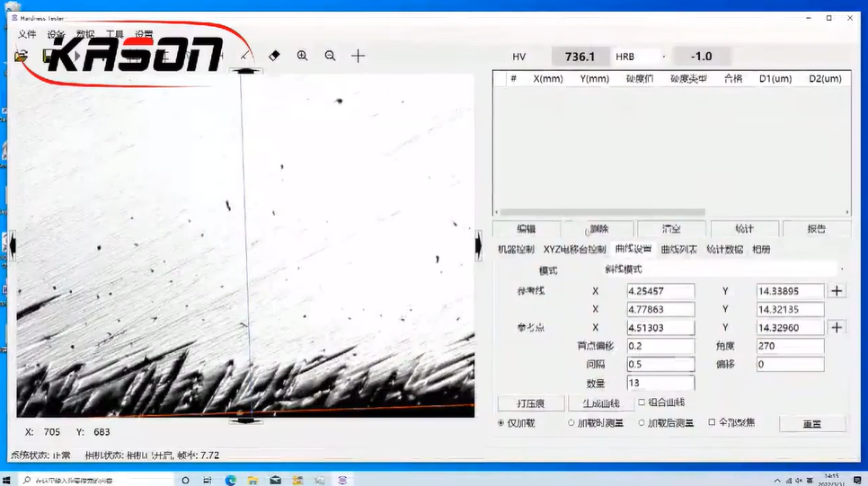Screen dimensions: 868x486
Task: Click the left arrow beside the image view
Action: point(13,244)
